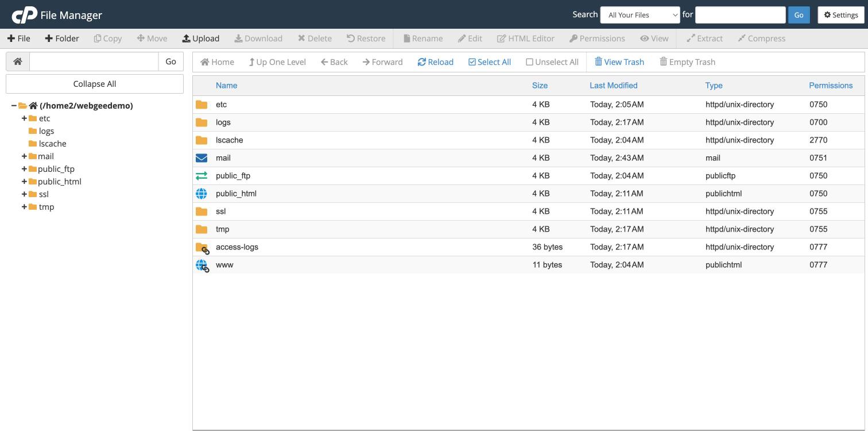The width and height of the screenshot is (868, 431).
Task: Sort by Permissions column header
Action: click(x=831, y=86)
